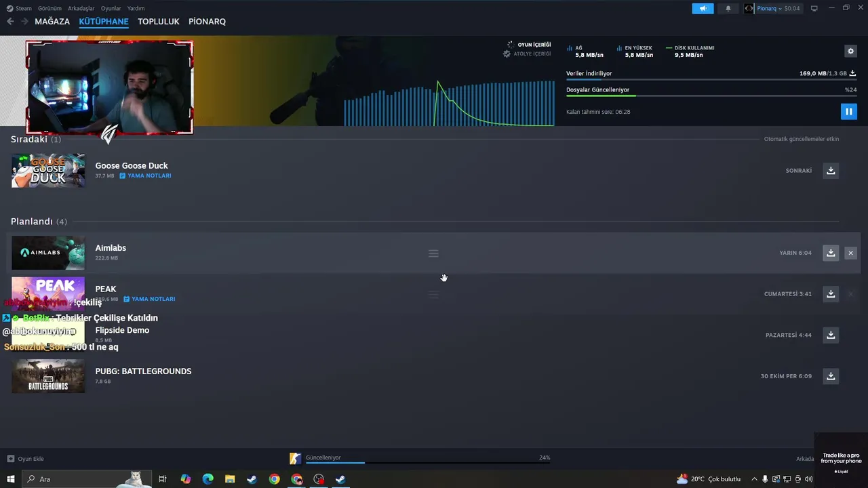The width and height of the screenshot is (868, 488).
Task: Go to the MAĞAZA tab
Action: 52,22
